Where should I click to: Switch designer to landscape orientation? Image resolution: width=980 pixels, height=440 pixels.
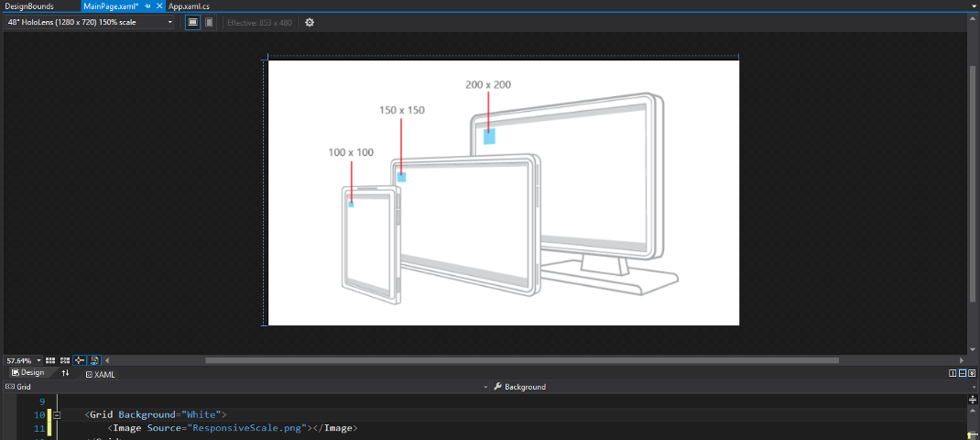tap(192, 22)
